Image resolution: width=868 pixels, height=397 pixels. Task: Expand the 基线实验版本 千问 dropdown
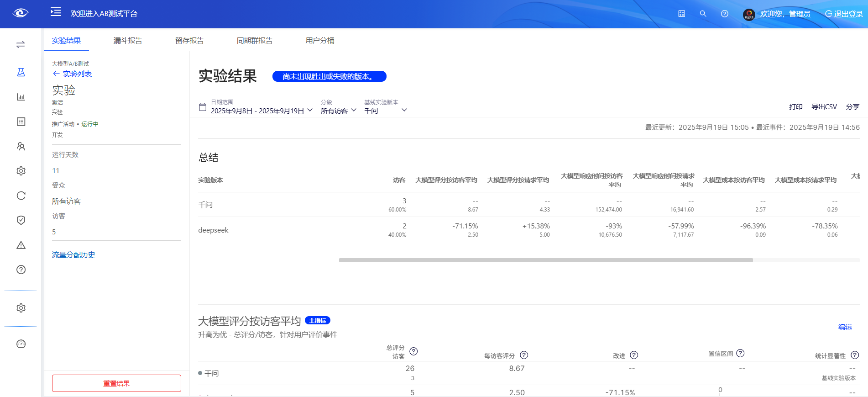point(385,111)
